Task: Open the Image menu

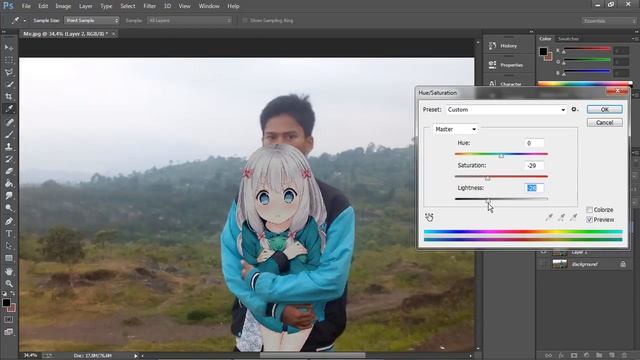Action: coord(63,6)
